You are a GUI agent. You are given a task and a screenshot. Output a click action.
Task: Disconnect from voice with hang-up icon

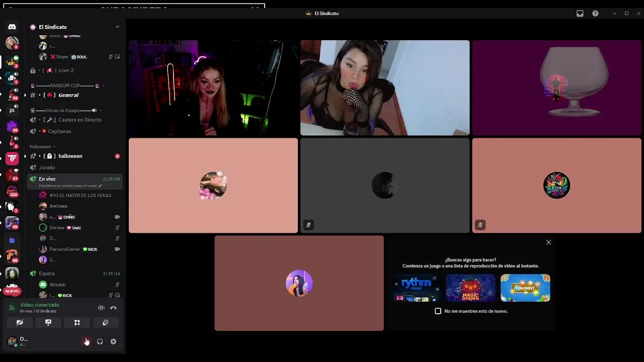(113, 308)
